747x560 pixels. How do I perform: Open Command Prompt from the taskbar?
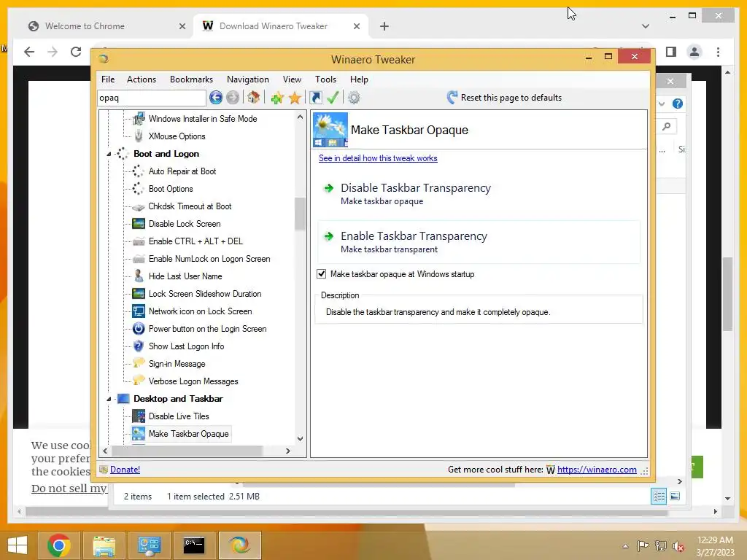194,545
